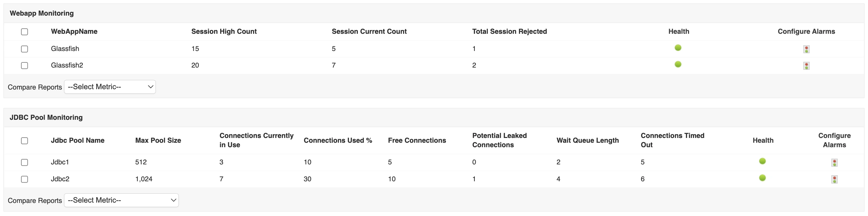Open Configure Alarms icon for Glassfish2
868x216 pixels.
806,66
